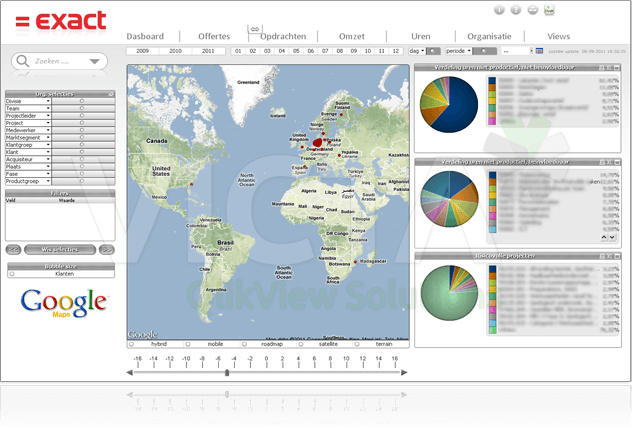Click the left arrow of the timezone slider

coord(130,372)
